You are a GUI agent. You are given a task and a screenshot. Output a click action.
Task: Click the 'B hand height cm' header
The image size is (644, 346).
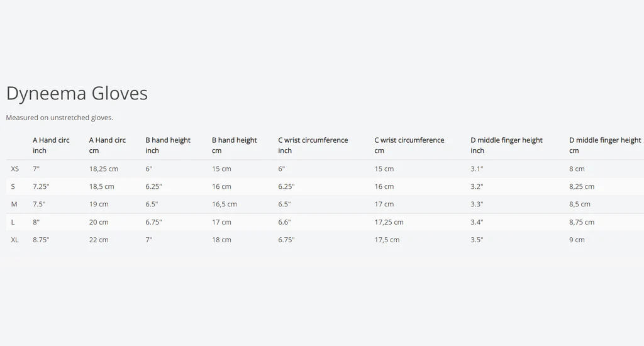point(234,145)
